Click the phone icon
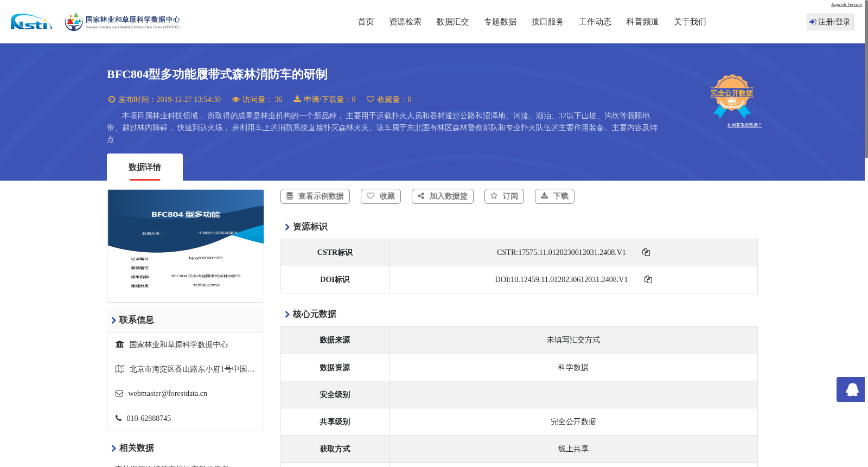 119,418
